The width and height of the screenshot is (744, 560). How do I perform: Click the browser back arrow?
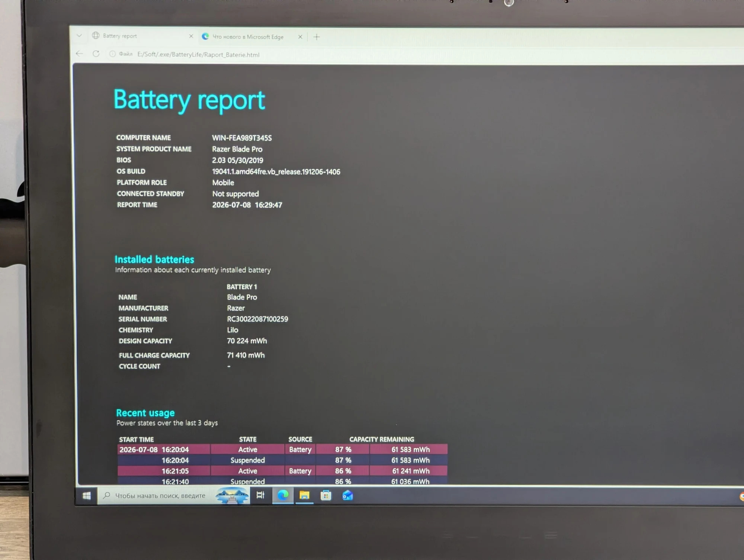(79, 54)
